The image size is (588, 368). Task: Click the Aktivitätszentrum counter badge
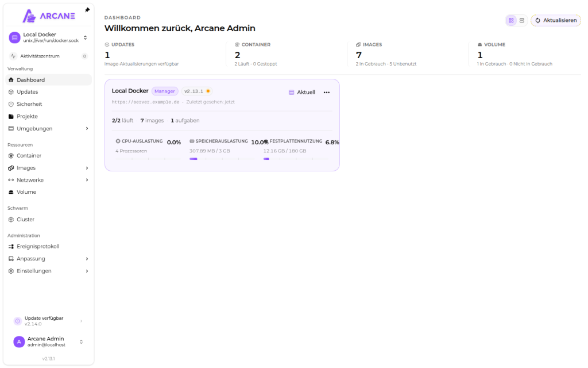[84, 56]
